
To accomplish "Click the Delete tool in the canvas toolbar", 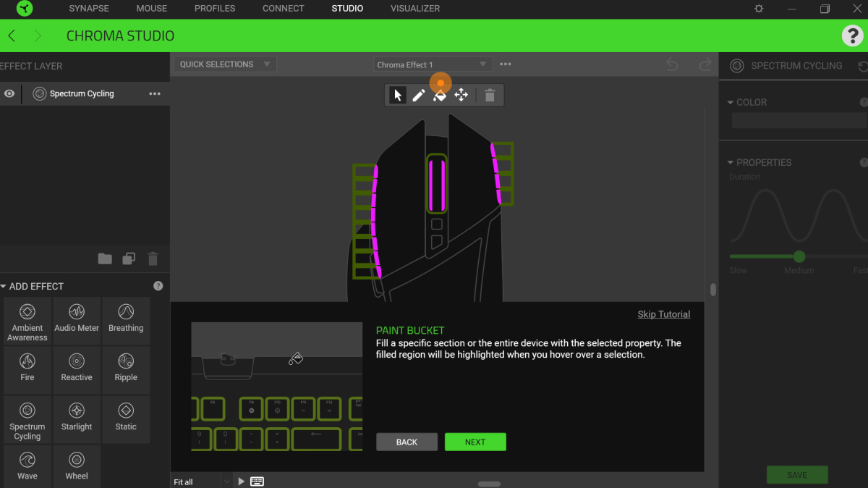I will (489, 94).
